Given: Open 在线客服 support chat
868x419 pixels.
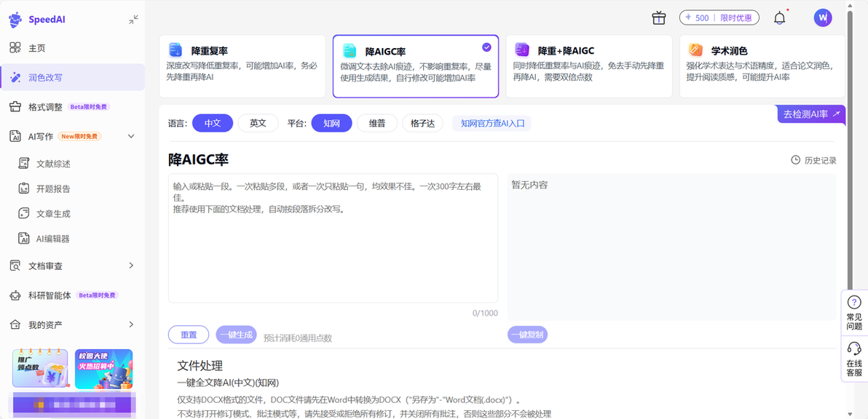Looking at the screenshot, I should click(854, 359).
